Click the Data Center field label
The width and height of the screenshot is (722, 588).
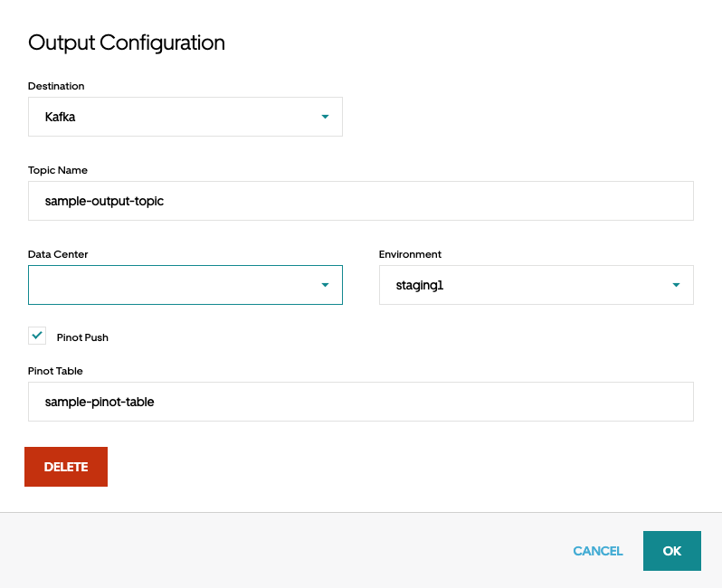(58, 254)
